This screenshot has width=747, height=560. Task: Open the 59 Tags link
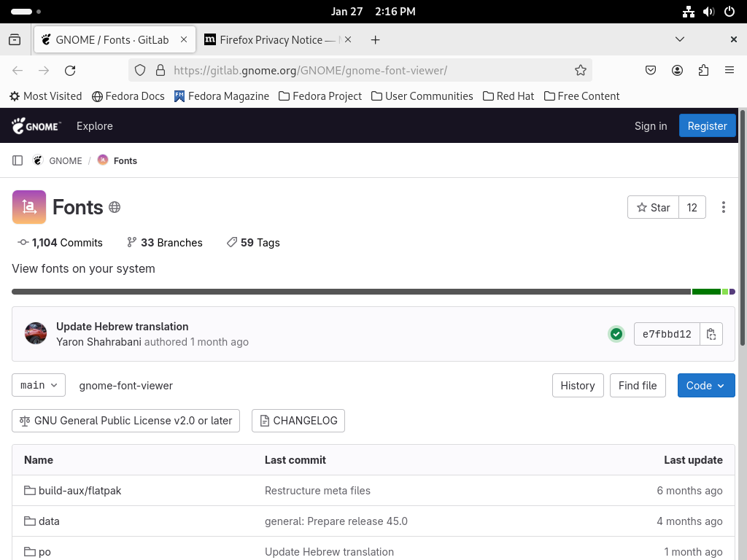pos(253,243)
